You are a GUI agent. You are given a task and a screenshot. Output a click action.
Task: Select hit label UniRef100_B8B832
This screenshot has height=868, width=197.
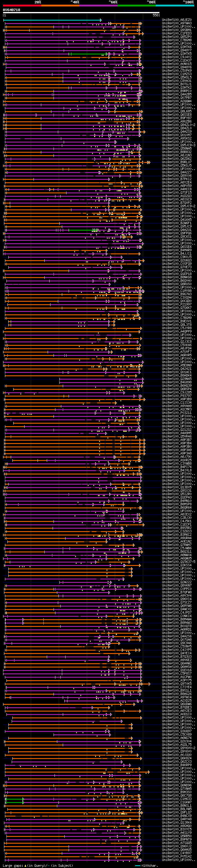coord(177,152)
